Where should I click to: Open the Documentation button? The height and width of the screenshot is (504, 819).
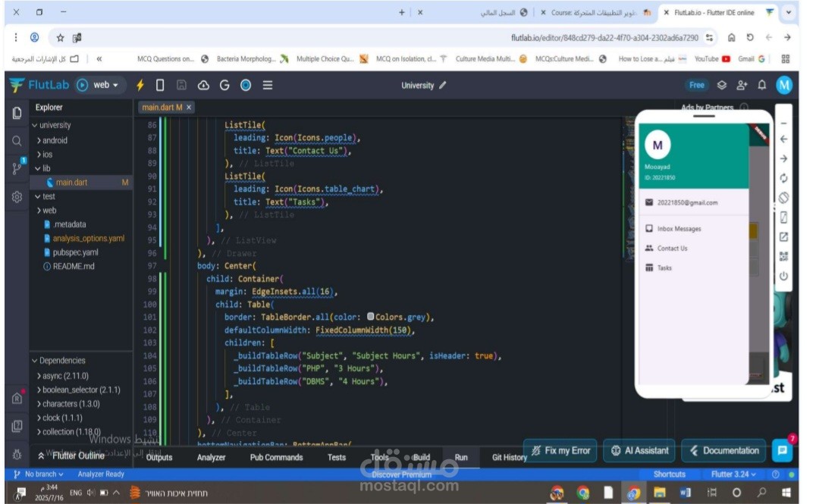tap(723, 451)
